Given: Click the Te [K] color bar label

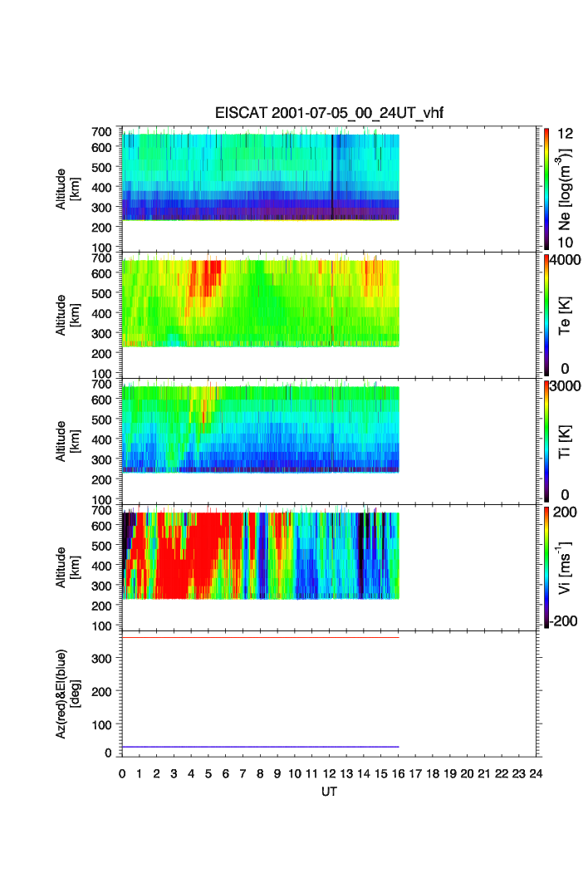Looking at the screenshot, I should click(566, 316).
